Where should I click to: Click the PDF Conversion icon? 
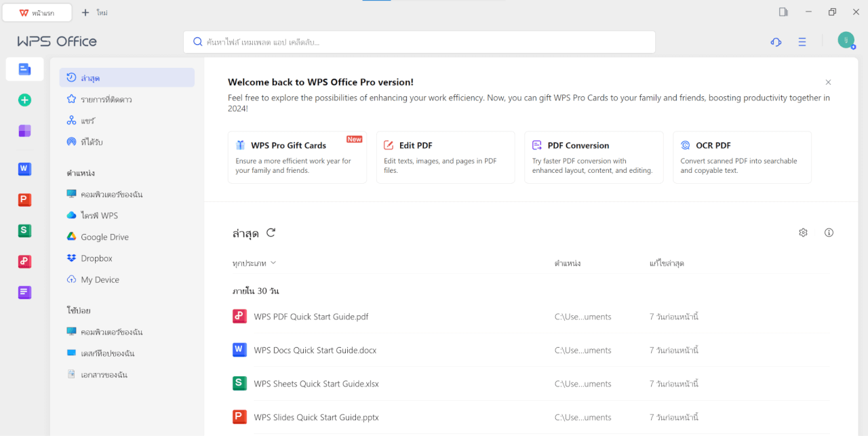point(537,145)
